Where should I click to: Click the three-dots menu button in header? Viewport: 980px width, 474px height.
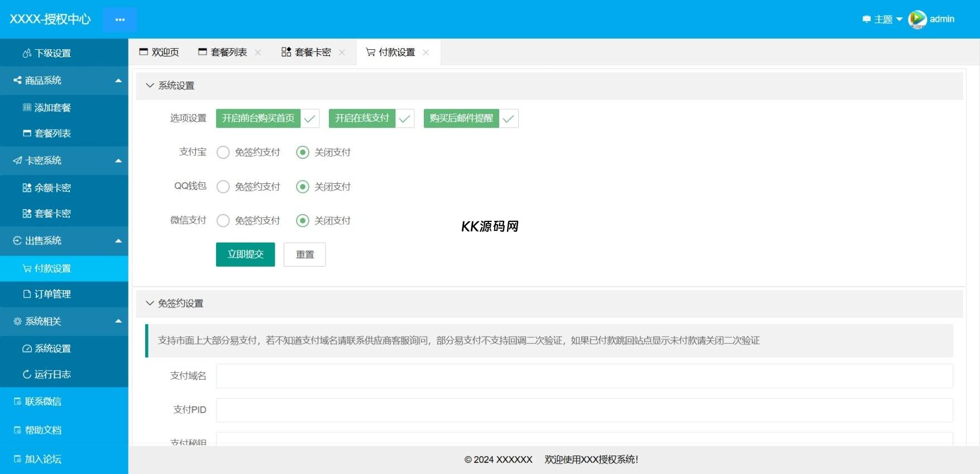pyautogui.click(x=119, y=20)
